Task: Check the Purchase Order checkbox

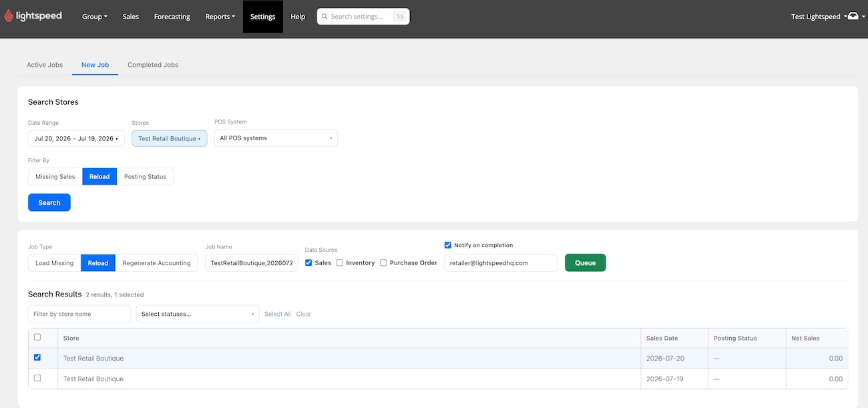Action: (383, 263)
